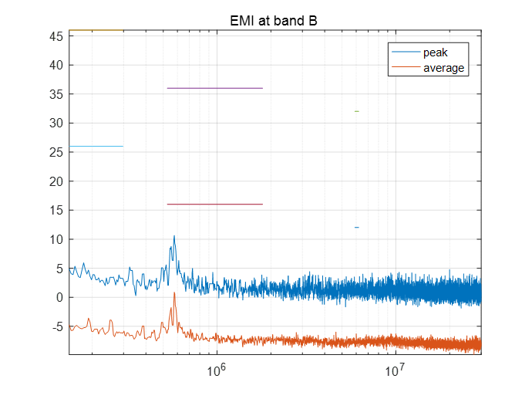
Task: Click the y-axis tick label 0
Action: coord(60,297)
